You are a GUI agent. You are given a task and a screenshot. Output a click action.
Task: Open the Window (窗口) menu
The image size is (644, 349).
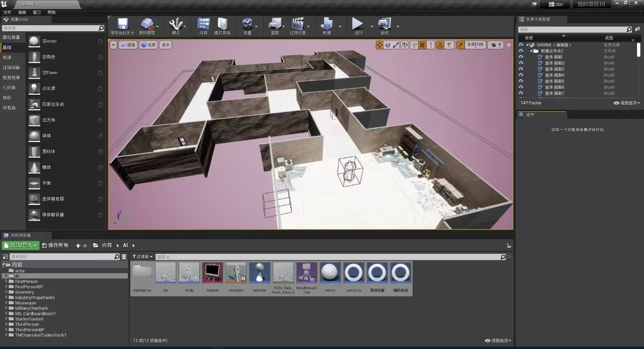37,12
